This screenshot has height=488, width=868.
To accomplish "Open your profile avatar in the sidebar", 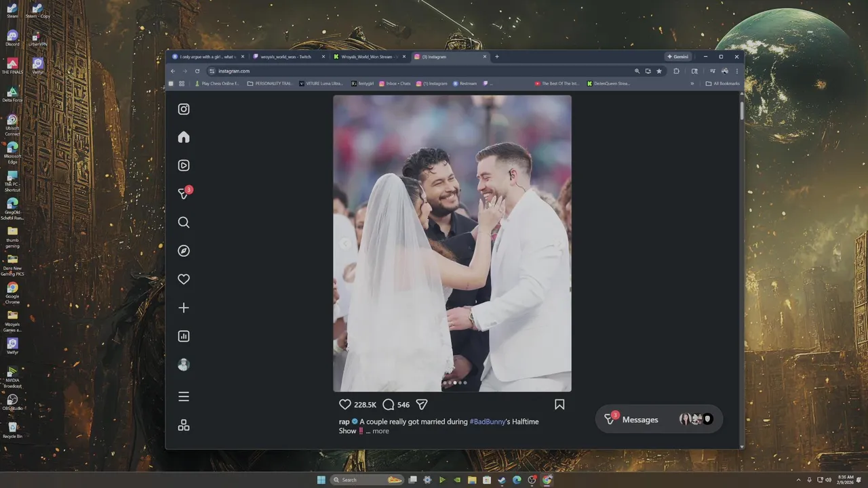I will coord(184,365).
